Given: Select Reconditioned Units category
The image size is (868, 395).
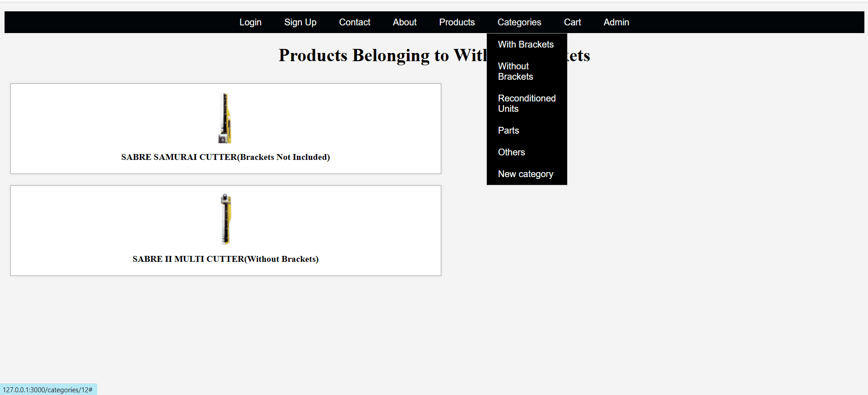Looking at the screenshot, I should click(x=527, y=104).
